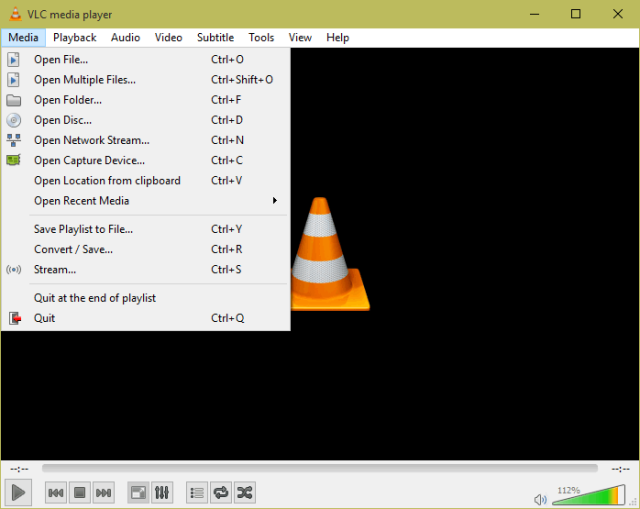The height and width of the screenshot is (509, 640).
Task: Click the Open Capture Device icon
Action: pos(13,160)
